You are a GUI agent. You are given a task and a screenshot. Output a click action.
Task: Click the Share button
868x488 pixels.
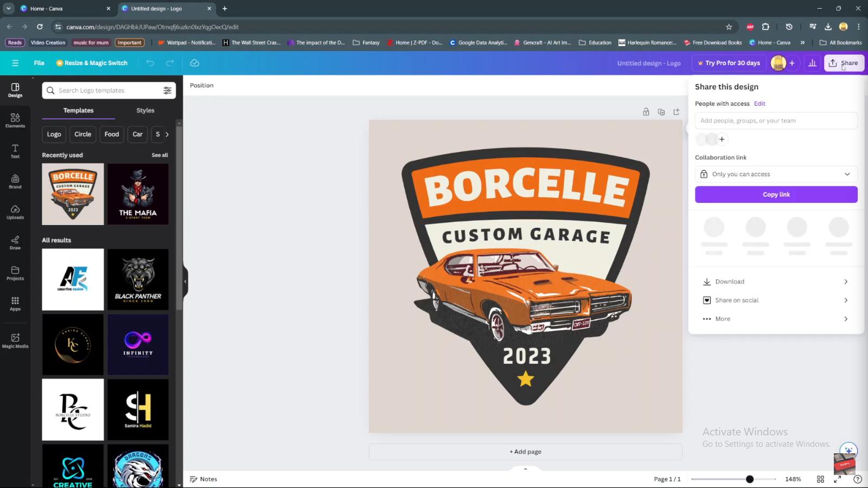pos(844,63)
